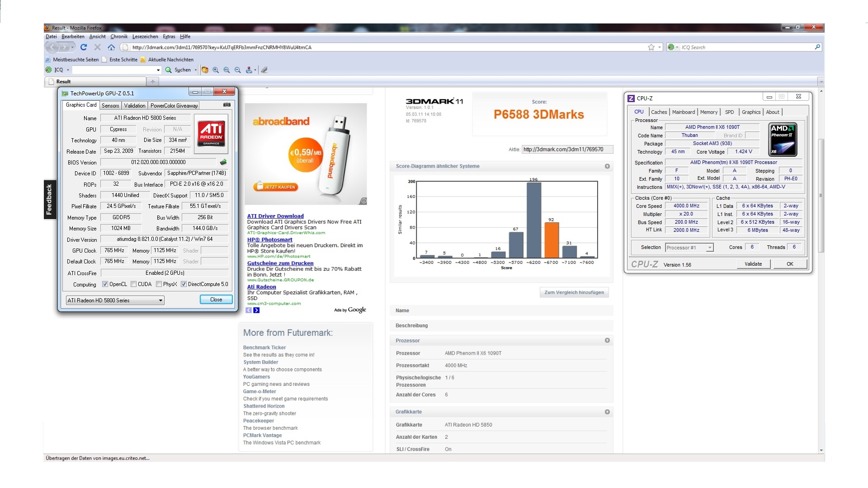
Task: Click the ICQ toolbar joystick icon
Action: (249, 70)
